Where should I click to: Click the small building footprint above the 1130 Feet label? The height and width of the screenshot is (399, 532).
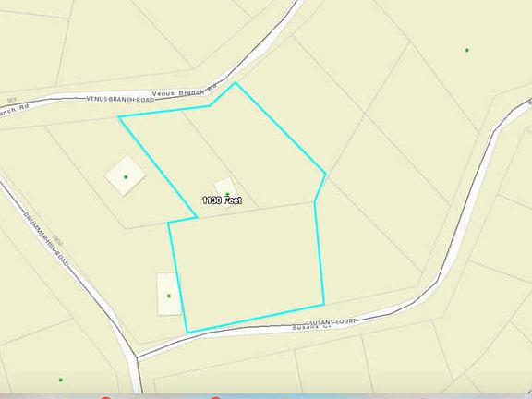click(225, 187)
